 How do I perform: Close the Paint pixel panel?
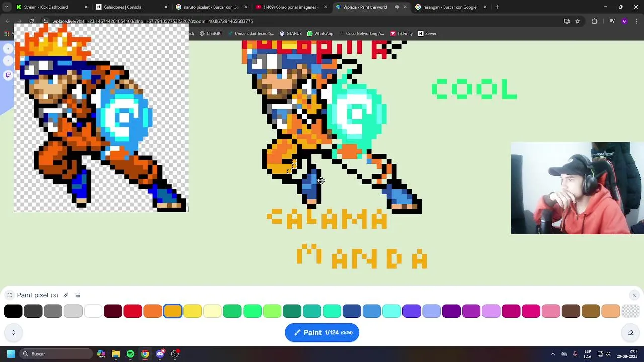pos(634,295)
